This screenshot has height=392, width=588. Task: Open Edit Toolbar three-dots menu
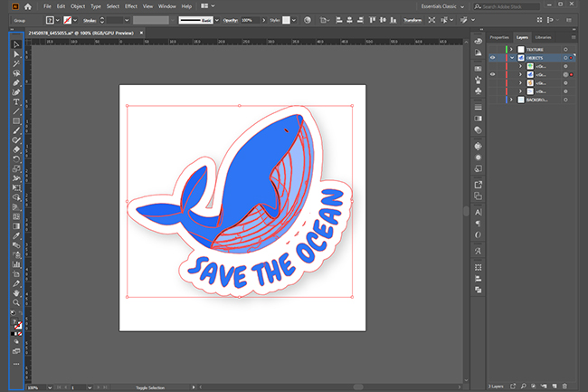pos(16,364)
